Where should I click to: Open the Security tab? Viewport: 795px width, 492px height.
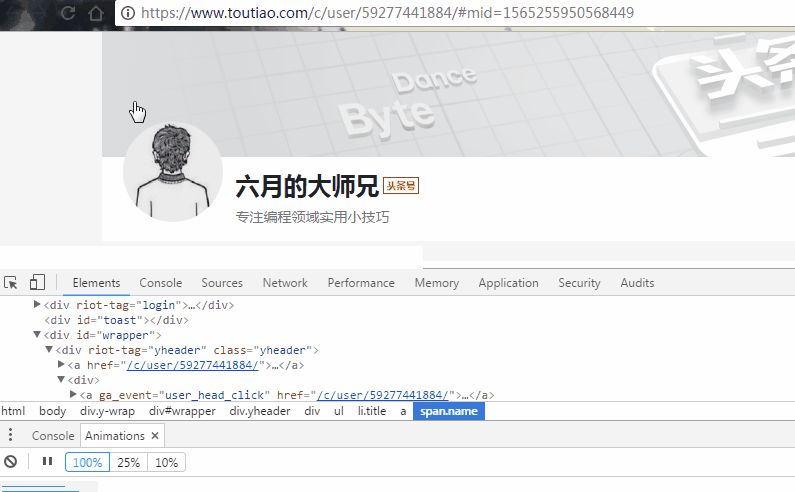coord(579,283)
